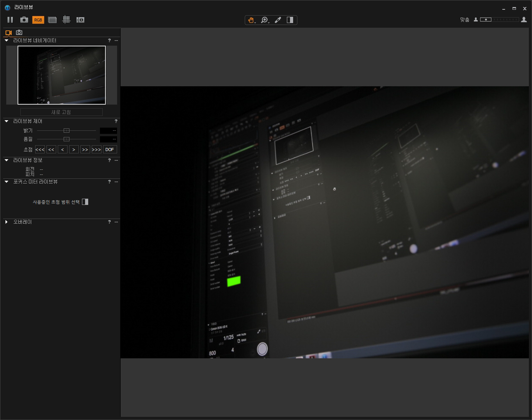Select the focus meter half-square tool
The image size is (532, 420).
tap(290, 20)
